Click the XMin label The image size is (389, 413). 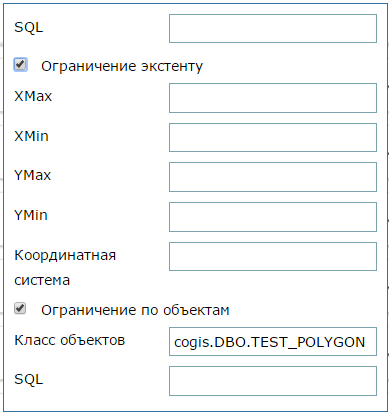[31, 136]
